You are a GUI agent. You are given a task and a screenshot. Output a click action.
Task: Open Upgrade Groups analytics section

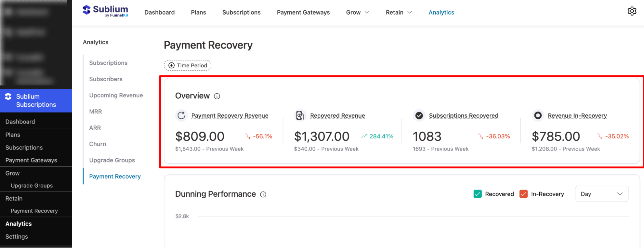(112, 160)
